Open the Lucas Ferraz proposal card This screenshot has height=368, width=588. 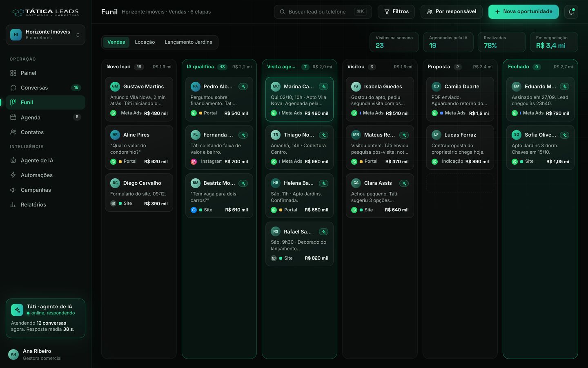(460, 147)
